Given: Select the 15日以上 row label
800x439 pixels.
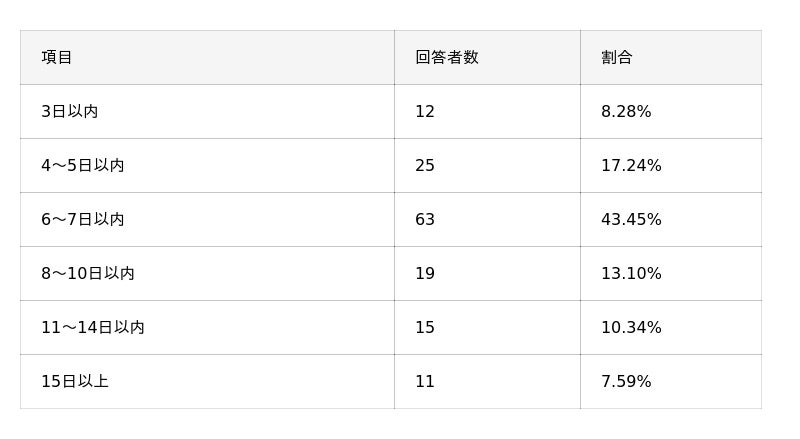Looking at the screenshot, I should 75,382.
